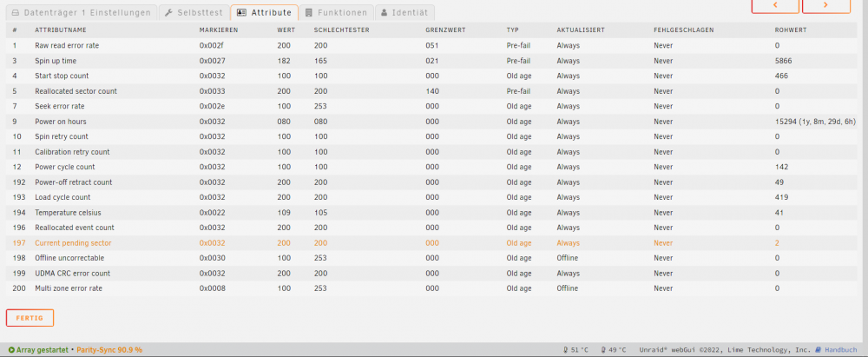Select Seek error rate attribute
The height and width of the screenshot is (357, 868).
pos(60,107)
